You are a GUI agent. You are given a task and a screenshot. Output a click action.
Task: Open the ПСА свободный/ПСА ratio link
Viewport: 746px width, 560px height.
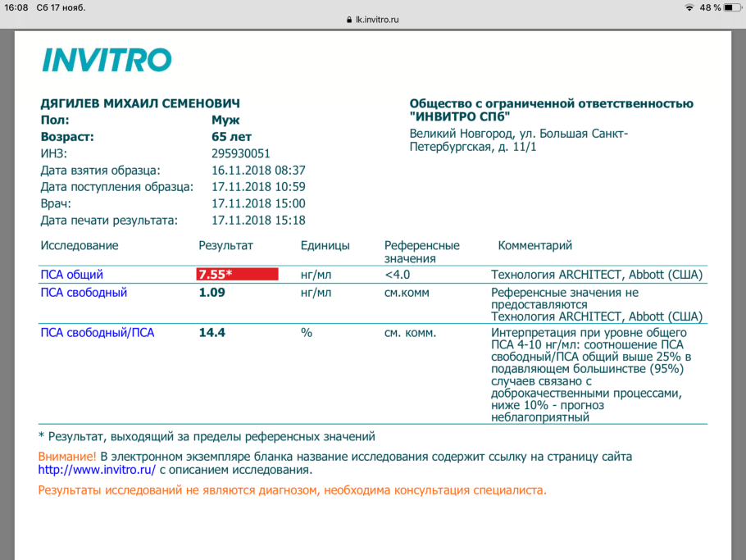point(97,333)
